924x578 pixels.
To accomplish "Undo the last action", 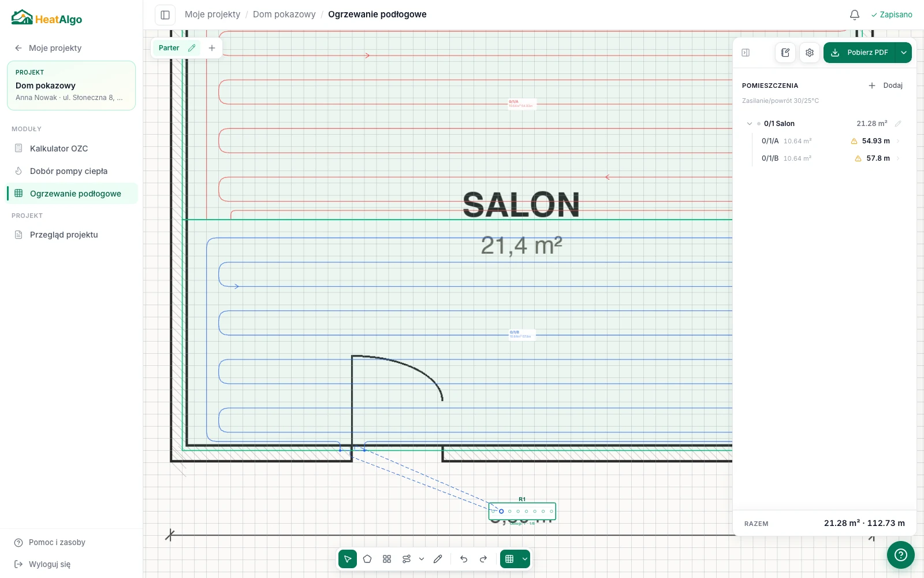I will (x=464, y=559).
